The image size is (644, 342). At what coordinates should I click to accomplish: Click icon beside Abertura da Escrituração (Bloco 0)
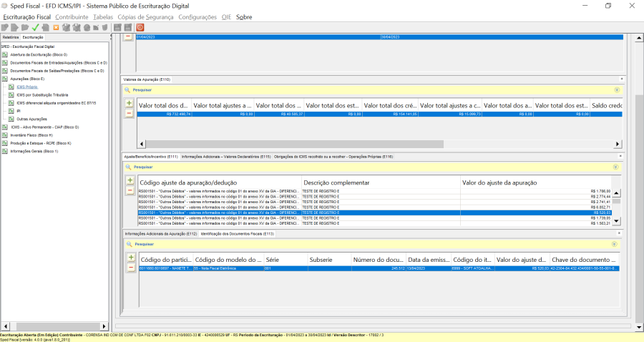(4, 54)
